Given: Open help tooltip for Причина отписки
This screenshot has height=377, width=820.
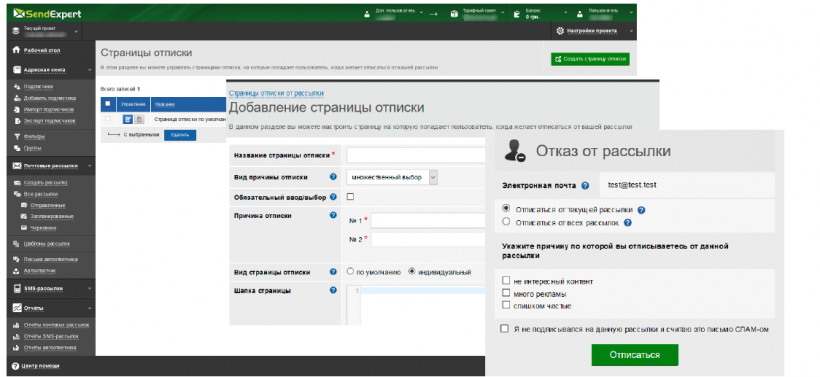Looking at the screenshot, I should coord(333,215).
